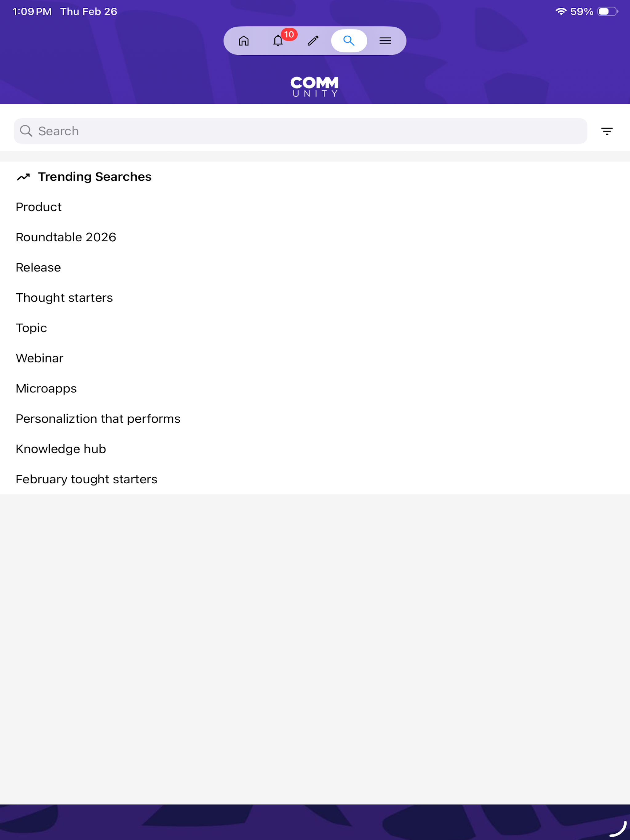Open the Home tab icon
The height and width of the screenshot is (840, 630).
pyautogui.click(x=244, y=41)
